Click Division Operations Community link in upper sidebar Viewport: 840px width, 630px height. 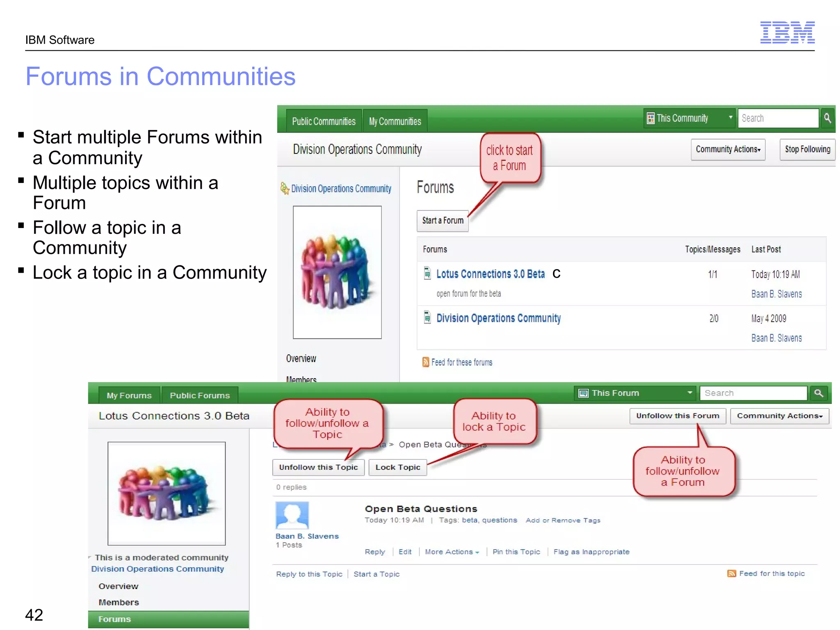click(x=341, y=189)
